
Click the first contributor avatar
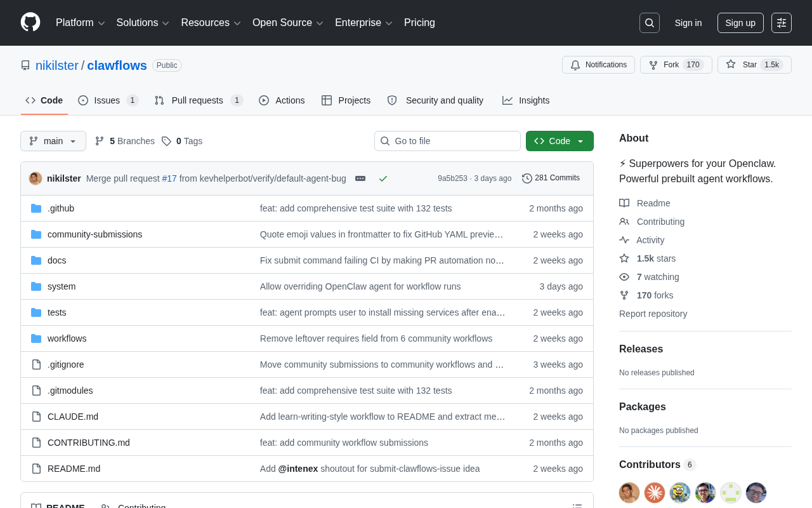point(629,493)
